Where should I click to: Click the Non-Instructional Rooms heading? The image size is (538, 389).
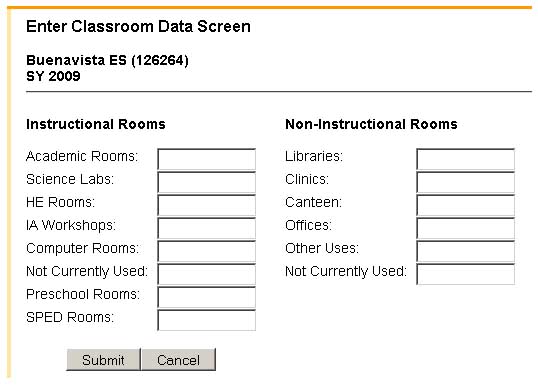(x=371, y=124)
